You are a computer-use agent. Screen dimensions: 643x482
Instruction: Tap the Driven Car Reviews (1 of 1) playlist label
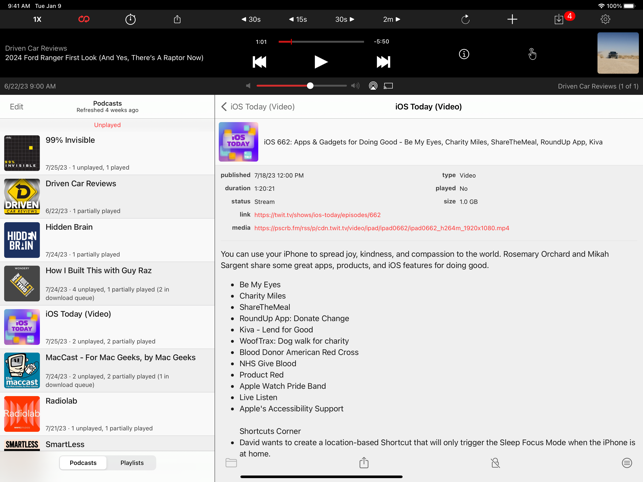597,86
